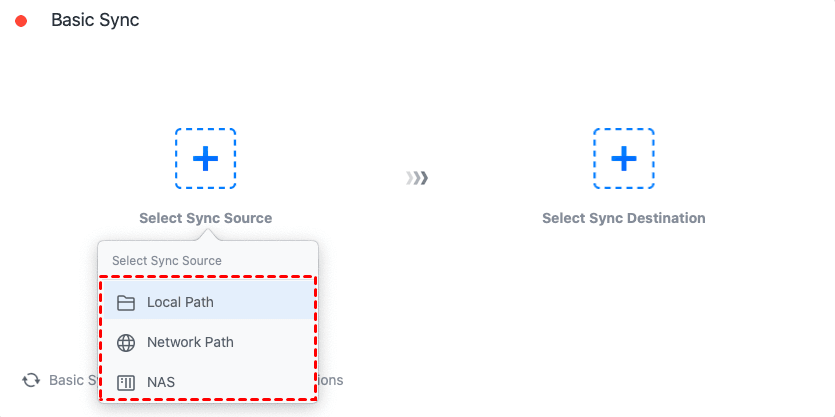Click the Basic Sync window title
This screenshot has height=417, width=835.
(95, 20)
